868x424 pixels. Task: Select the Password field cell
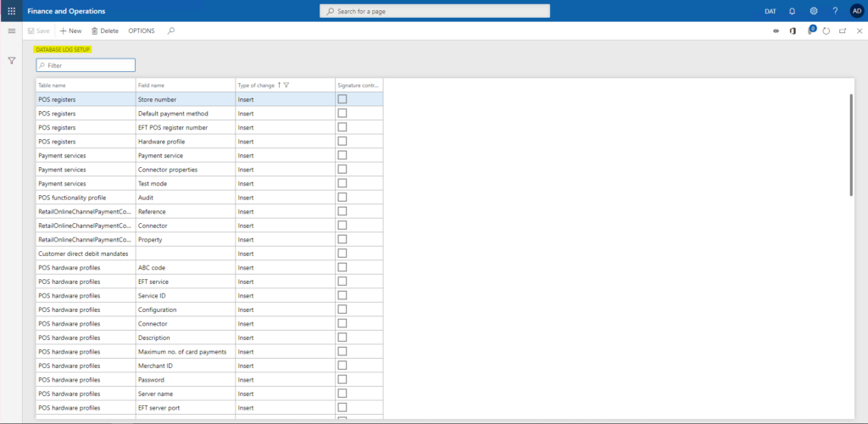coord(186,380)
